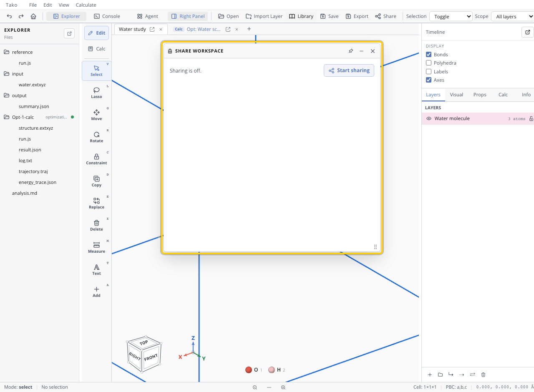Image resolution: width=534 pixels, height=392 pixels.
Task: Collapse the reference folder
Action: click(7, 52)
